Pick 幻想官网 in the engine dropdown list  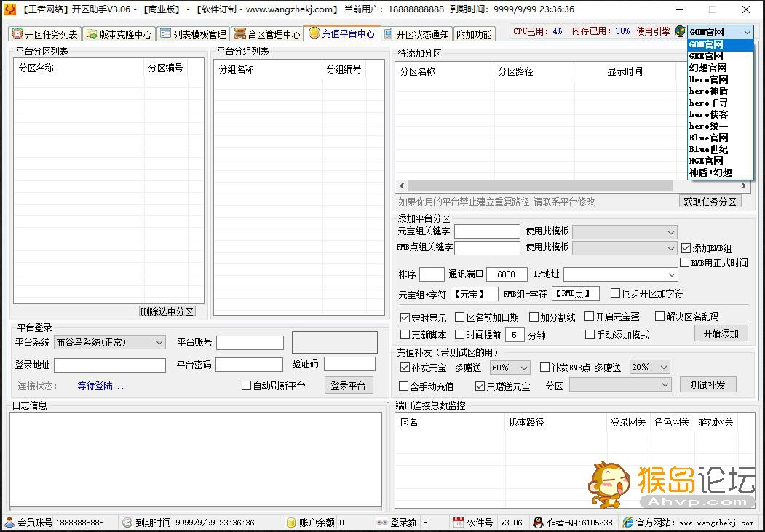[720, 68]
